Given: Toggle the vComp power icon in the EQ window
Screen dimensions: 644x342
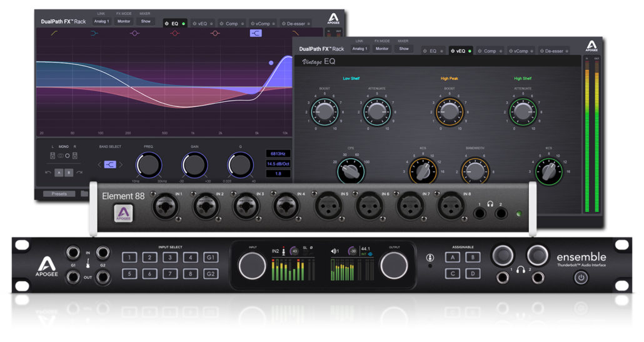Looking at the screenshot, I should point(253,23).
